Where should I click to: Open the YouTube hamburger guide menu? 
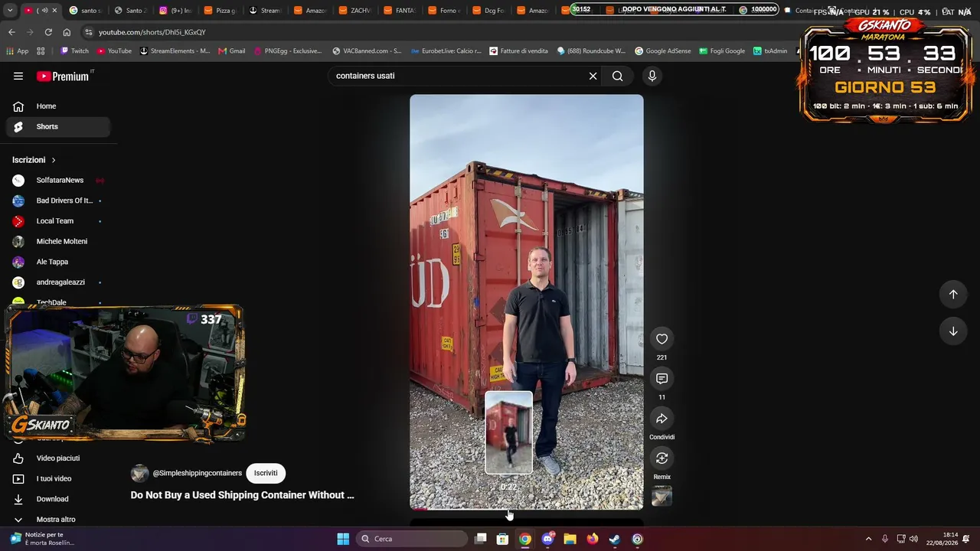pos(18,76)
